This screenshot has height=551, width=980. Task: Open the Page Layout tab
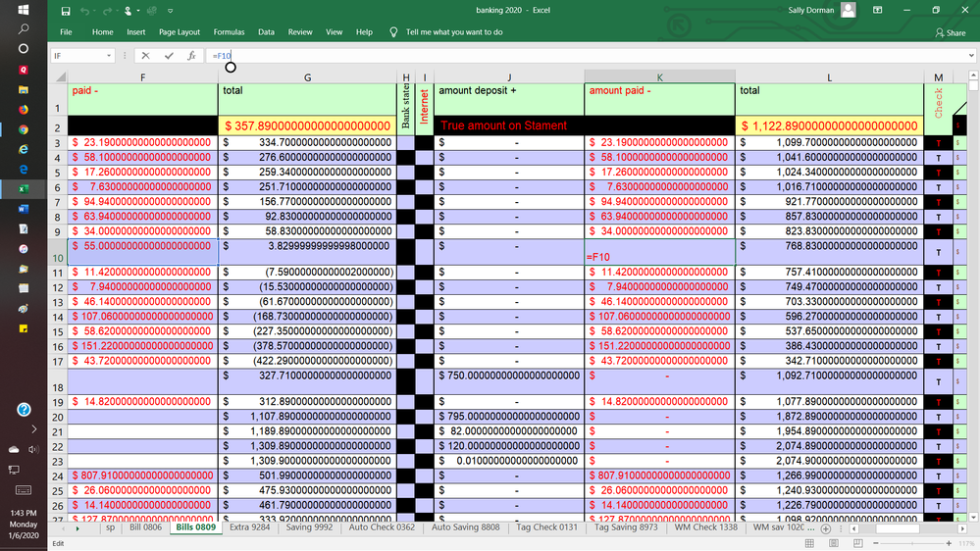(180, 31)
